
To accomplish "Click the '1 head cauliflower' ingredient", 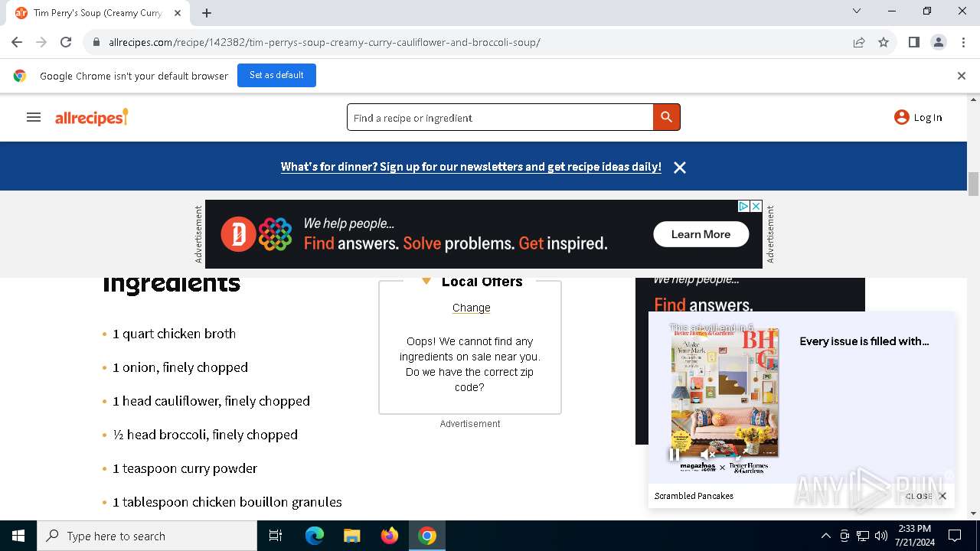I will pyautogui.click(x=211, y=401).
